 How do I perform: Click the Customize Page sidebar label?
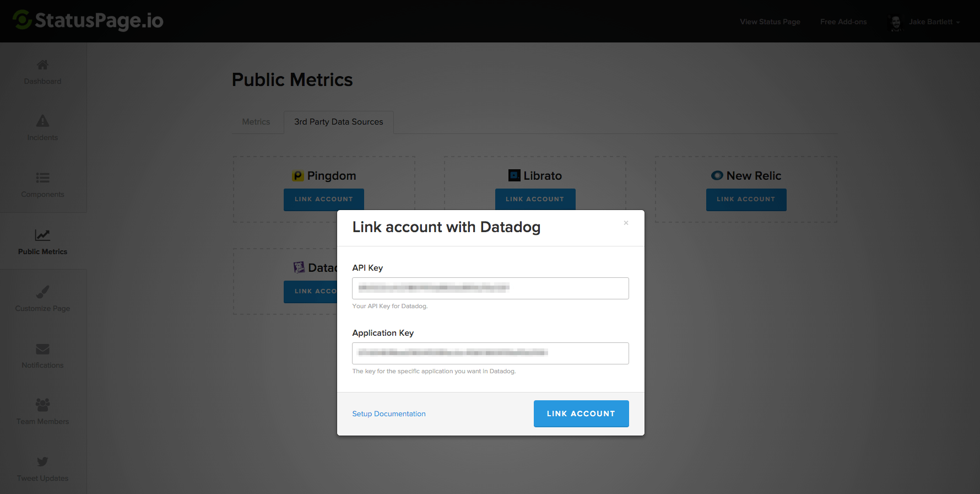42,309
